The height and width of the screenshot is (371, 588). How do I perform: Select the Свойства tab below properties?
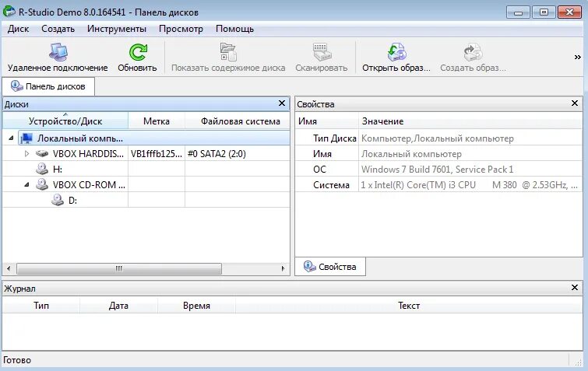tap(330, 267)
